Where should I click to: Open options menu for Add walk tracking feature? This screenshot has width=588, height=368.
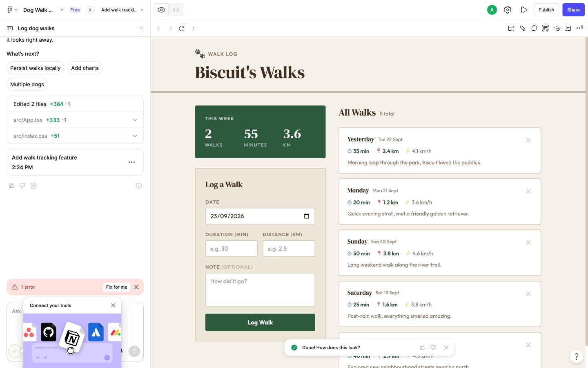click(x=131, y=162)
